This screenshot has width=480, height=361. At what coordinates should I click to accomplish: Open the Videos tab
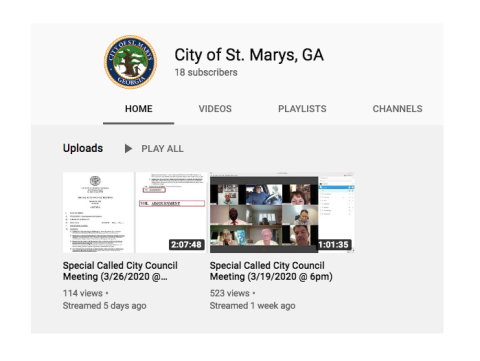tap(215, 109)
